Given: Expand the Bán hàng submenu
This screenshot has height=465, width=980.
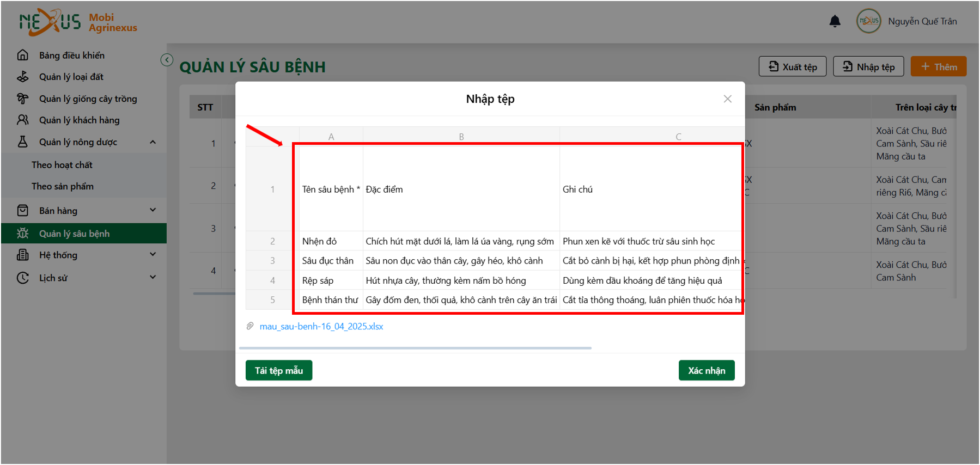Looking at the screenshot, I should (153, 210).
